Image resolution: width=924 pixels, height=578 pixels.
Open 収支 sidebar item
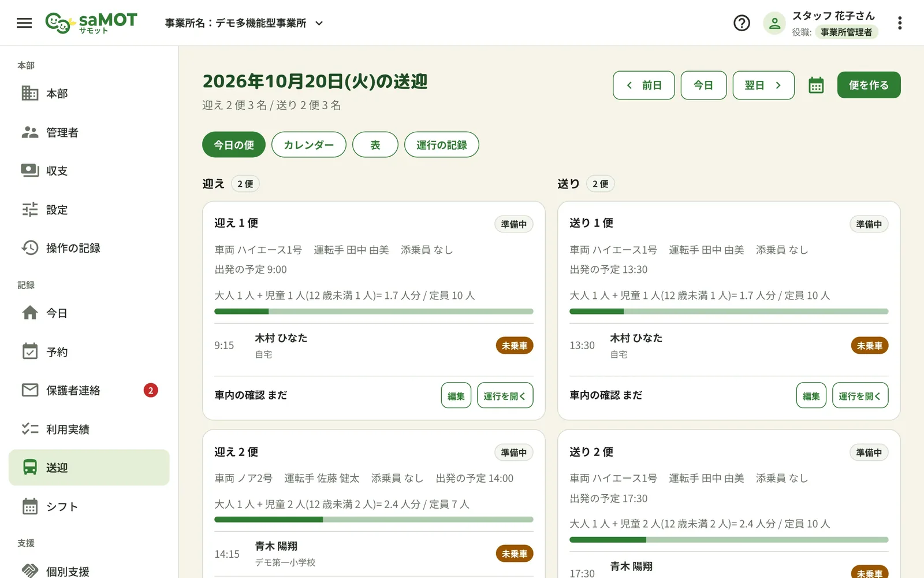point(89,171)
